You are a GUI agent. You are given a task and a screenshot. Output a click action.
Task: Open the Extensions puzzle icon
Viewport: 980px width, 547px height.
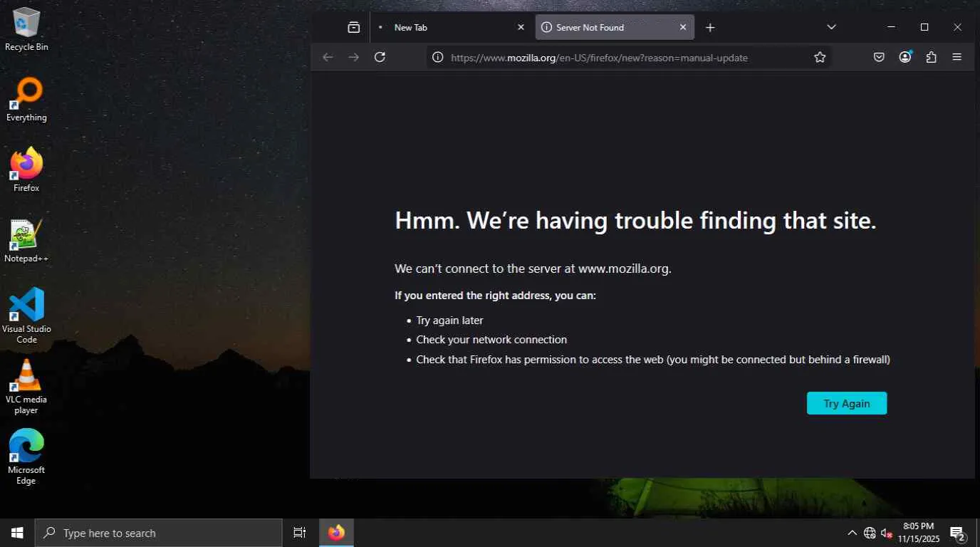tap(931, 57)
